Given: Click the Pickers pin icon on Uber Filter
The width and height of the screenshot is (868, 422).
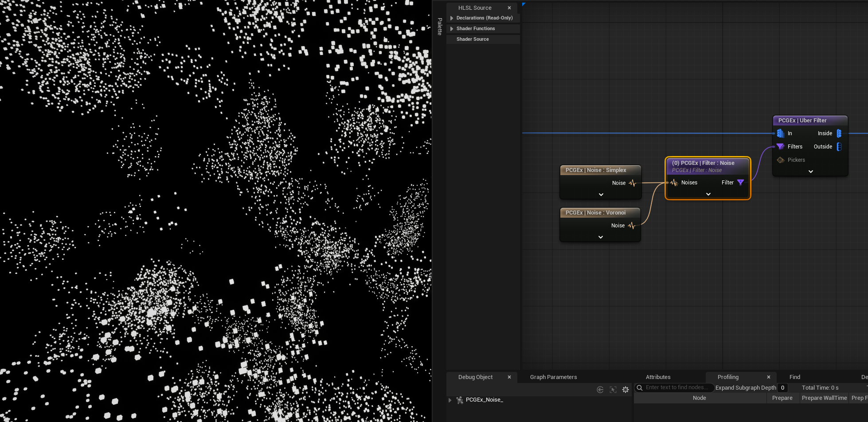Looking at the screenshot, I should (780, 160).
